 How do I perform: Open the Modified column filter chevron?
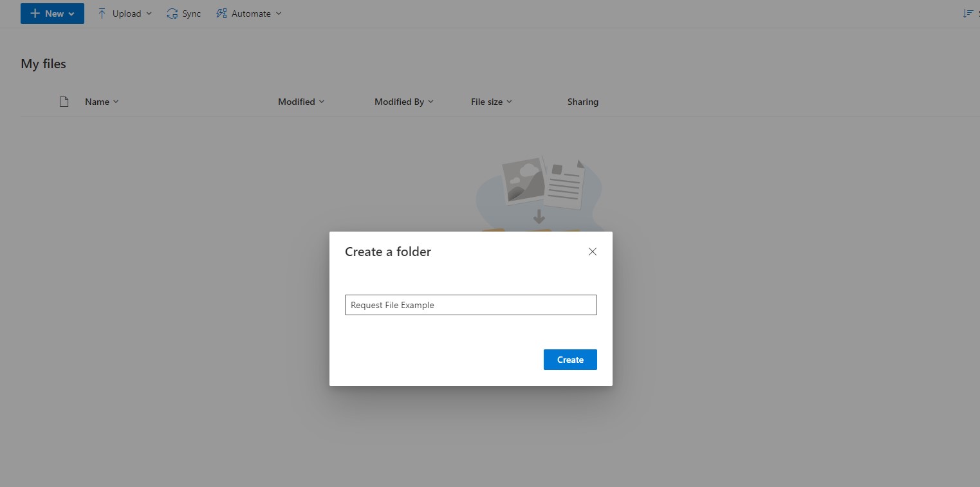322,102
